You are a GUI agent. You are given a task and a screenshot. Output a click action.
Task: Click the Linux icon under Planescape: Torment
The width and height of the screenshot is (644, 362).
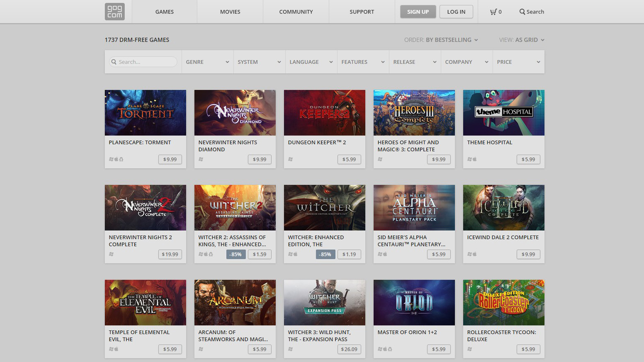click(x=121, y=159)
